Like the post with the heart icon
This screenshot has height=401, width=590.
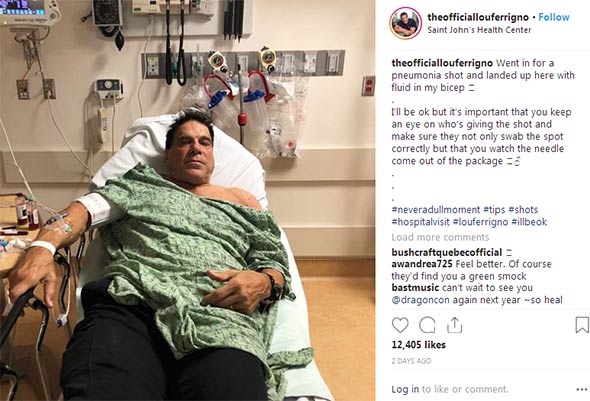(x=400, y=325)
